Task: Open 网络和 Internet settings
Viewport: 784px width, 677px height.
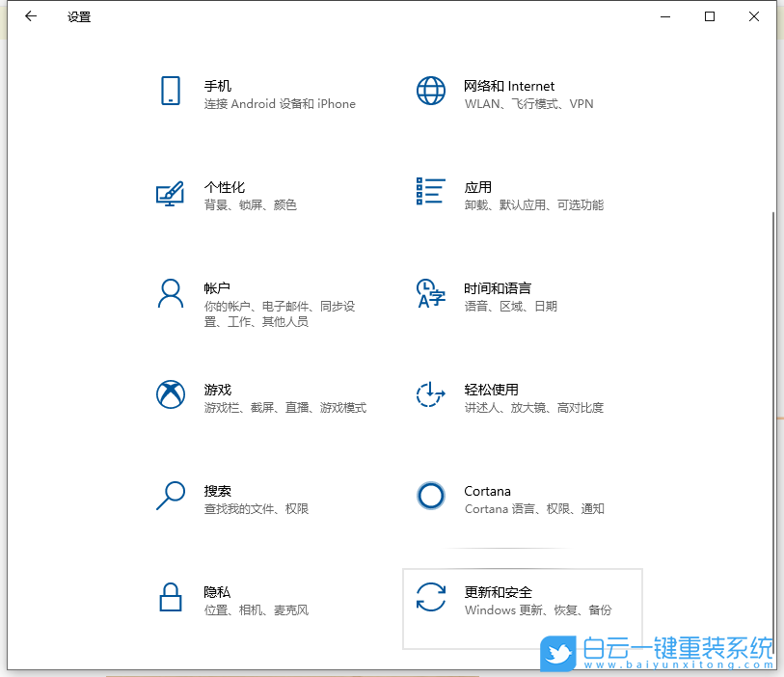Action: [521, 94]
